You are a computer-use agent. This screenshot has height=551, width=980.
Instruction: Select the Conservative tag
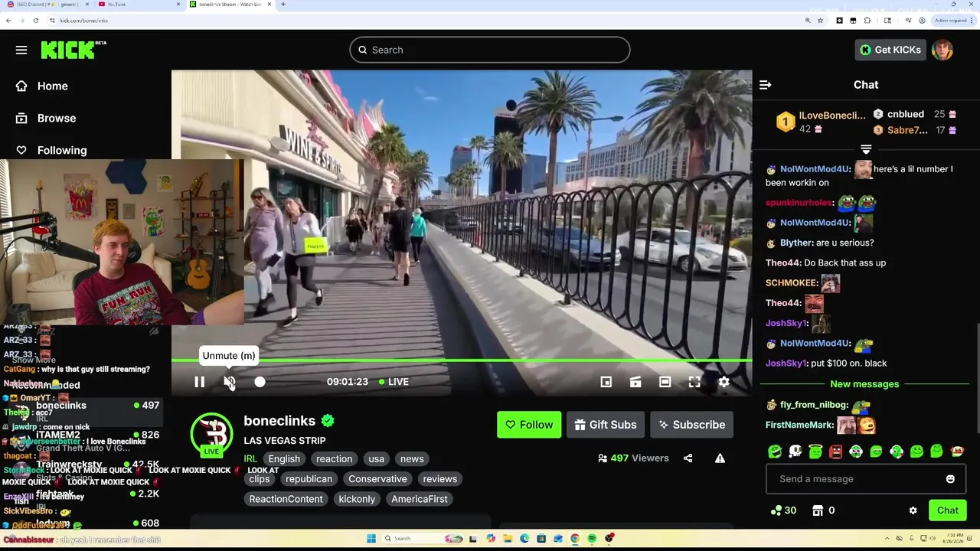(377, 479)
